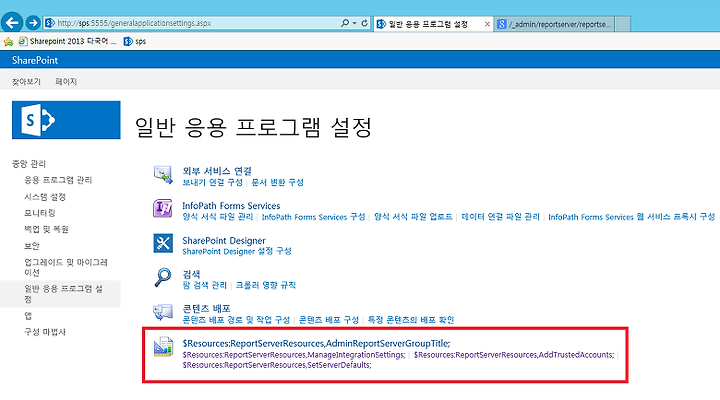720x400 pixels.
Task: Open 모니터링 in sidebar
Action: point(40,213)
